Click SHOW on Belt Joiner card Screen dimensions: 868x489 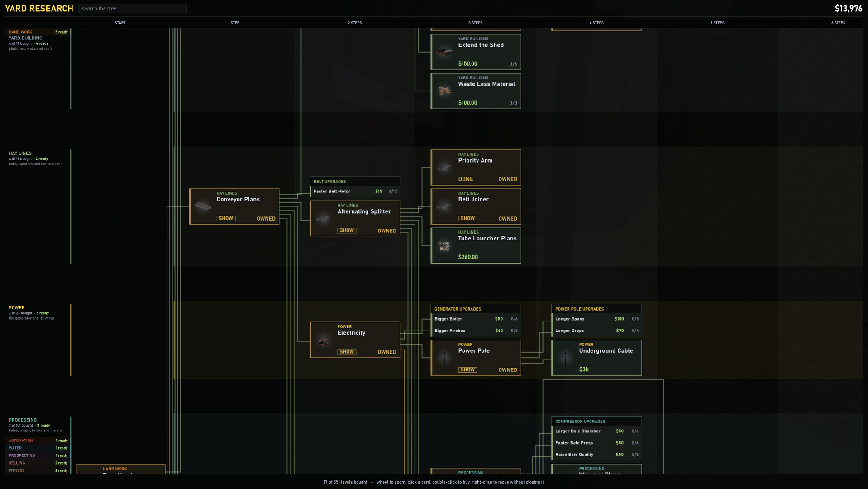[x=467, y=218]
